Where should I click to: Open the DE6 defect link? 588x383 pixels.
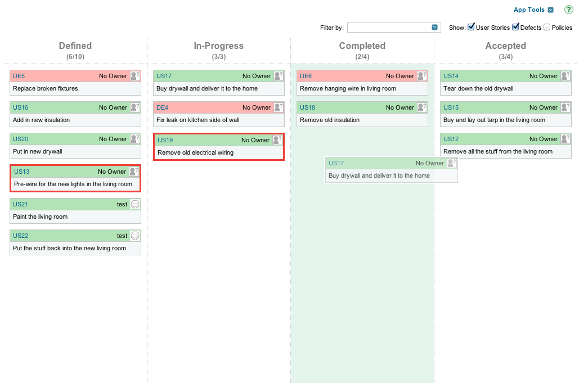point(306,76)
